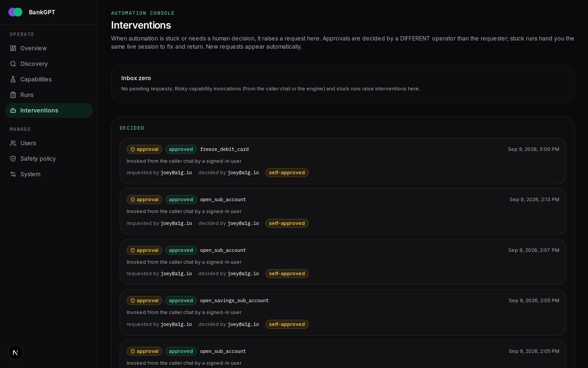The height and width of the screenshot is (368, 588).
Task: Click self-approved badge on the 2:07 PM card
Action: click(x=287, y=274)
